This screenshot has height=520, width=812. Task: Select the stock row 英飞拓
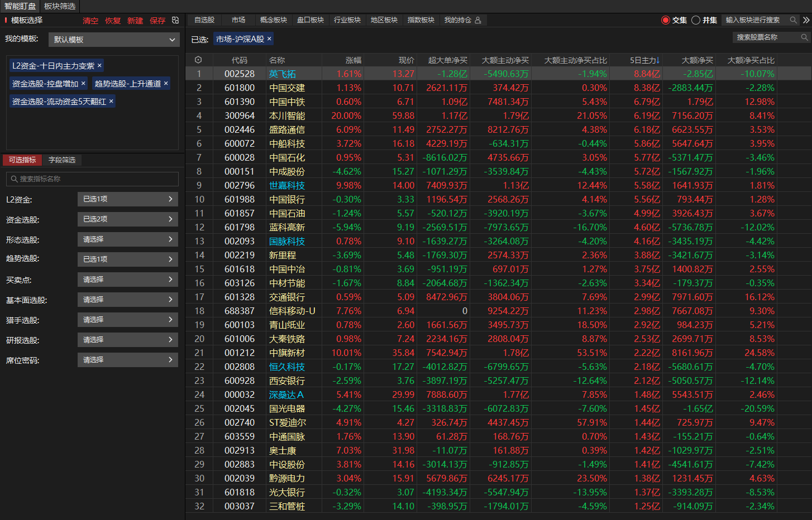coord(498,74)
